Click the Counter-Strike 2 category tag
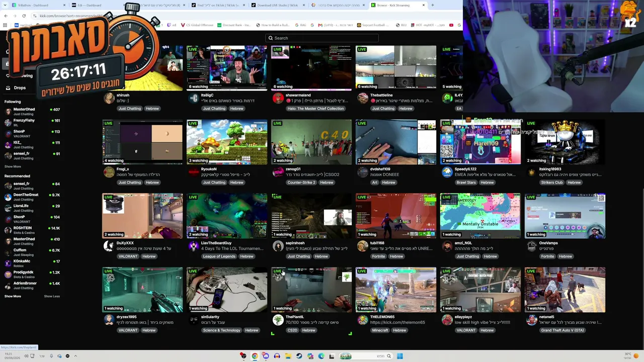Image resolution: width=644 pixels, height=362 pixels. click(301, 183)
